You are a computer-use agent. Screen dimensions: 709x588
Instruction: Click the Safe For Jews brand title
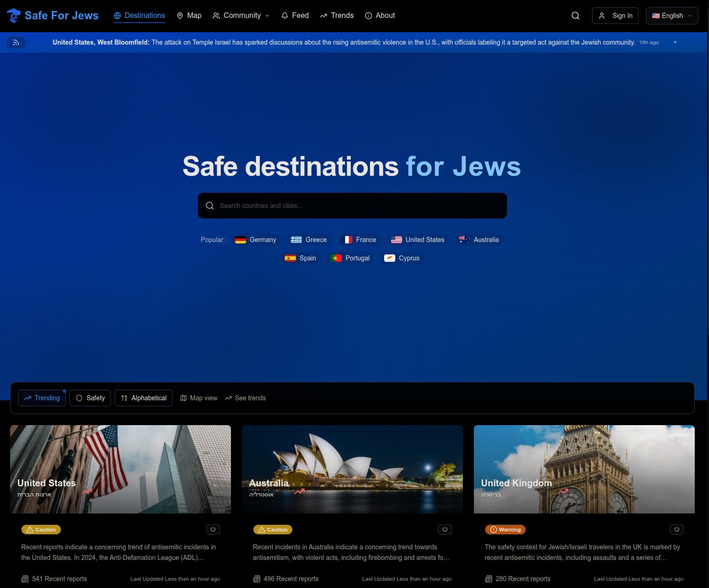pyautogui.click(x=62, y=16)
